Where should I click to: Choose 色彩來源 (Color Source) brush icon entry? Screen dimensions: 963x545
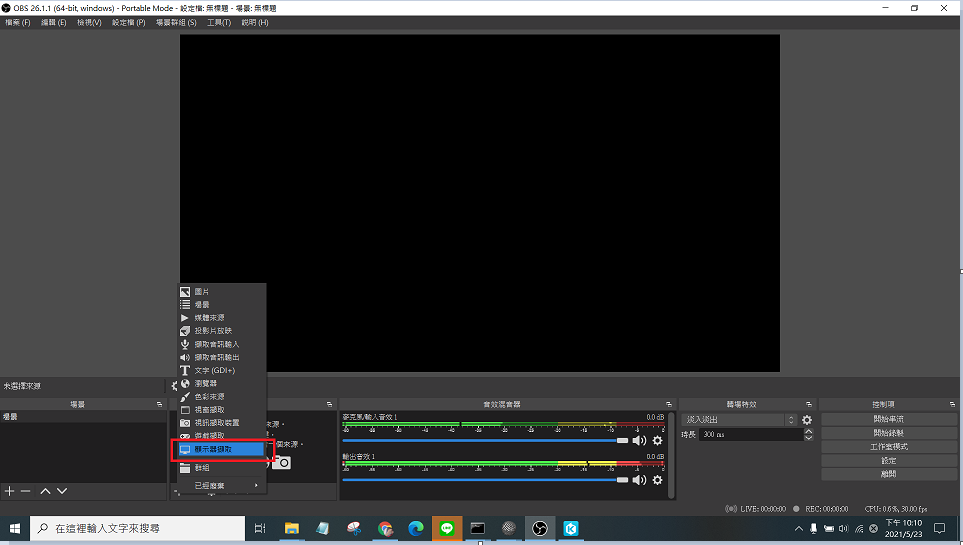pos(209,396)
